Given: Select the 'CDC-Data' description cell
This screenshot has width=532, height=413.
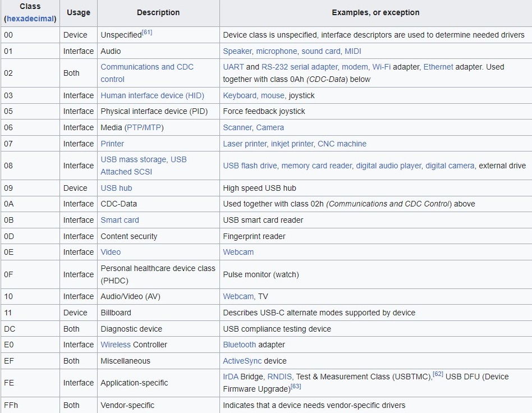Looking at the screenshot, I should click(158, 204).
